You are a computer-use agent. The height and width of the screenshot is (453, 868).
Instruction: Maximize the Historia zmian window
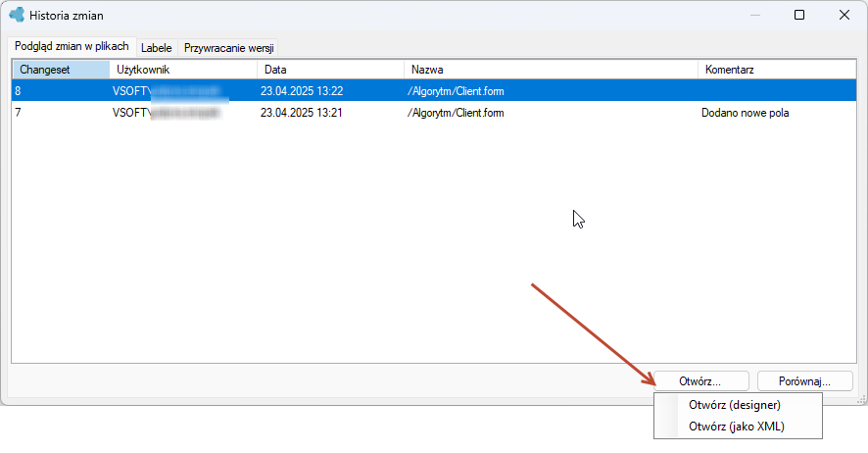point(799,15)
